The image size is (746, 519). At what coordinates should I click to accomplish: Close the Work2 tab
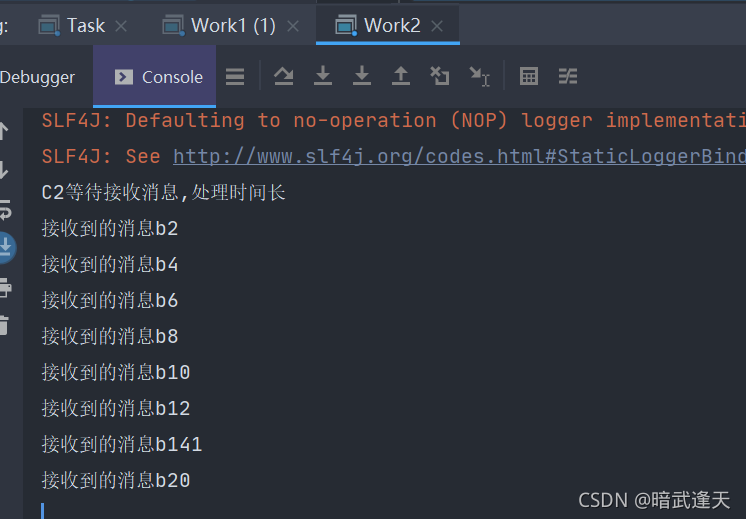[437, 26]
